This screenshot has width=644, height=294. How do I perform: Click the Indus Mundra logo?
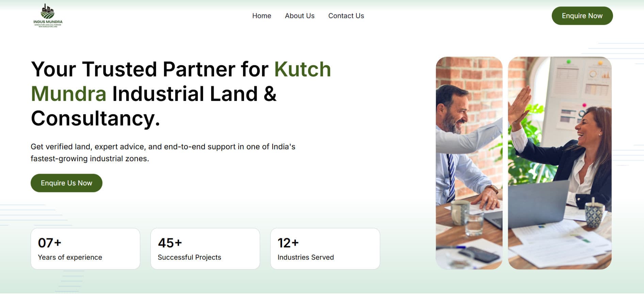pyautogui.click(x=48, y=16)
